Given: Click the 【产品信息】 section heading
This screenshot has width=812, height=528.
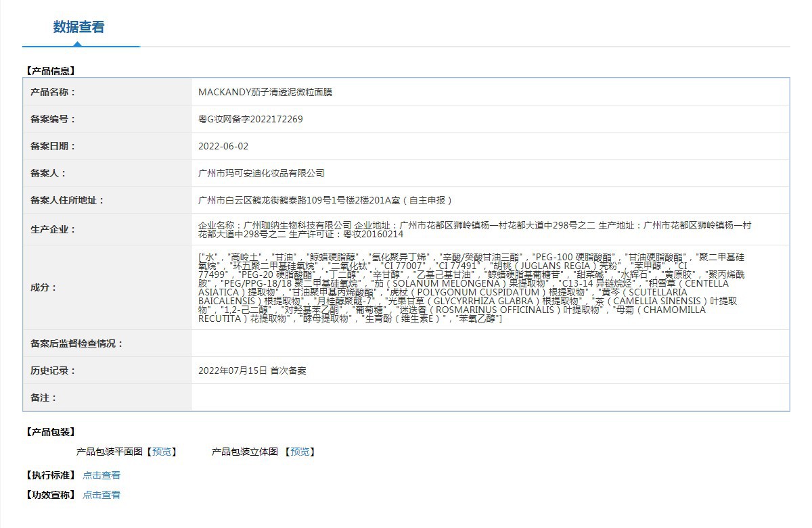Looking at the screenshot, I should coord(49,70).
